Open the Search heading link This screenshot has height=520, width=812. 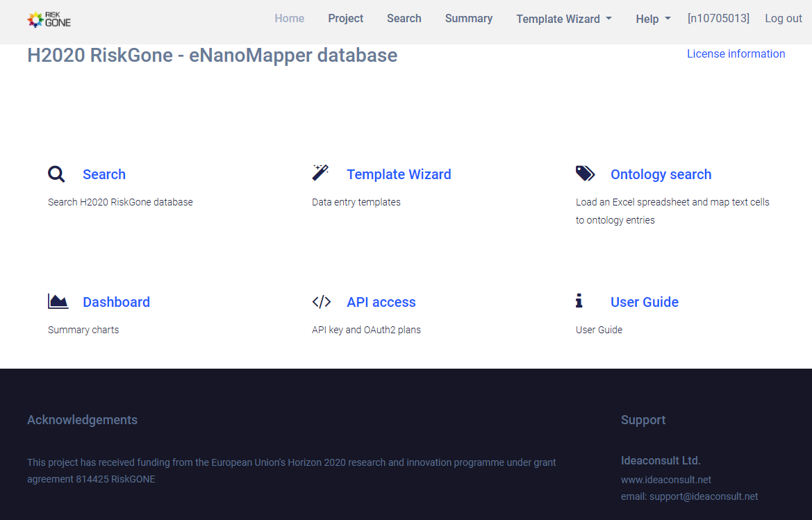[104, 174]
